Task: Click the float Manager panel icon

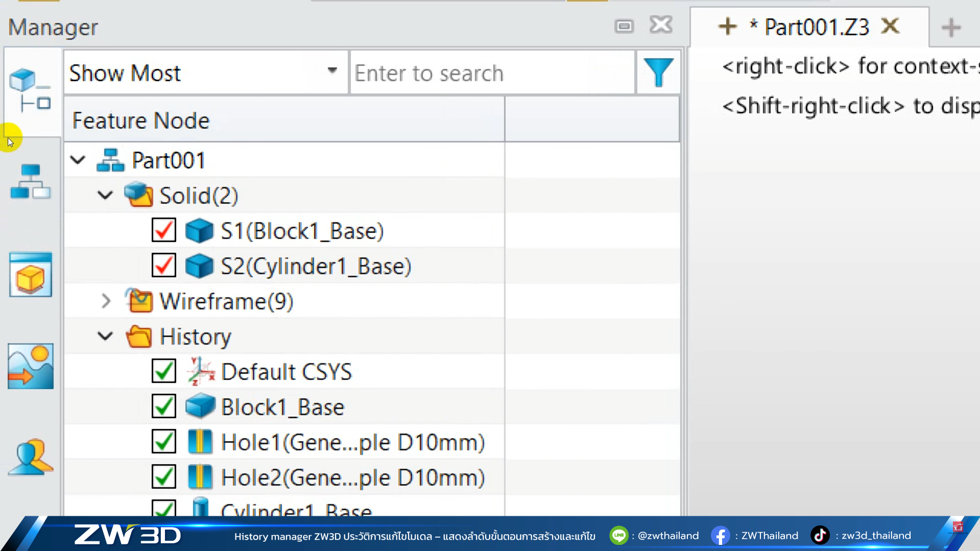Action: click(624, 26)
